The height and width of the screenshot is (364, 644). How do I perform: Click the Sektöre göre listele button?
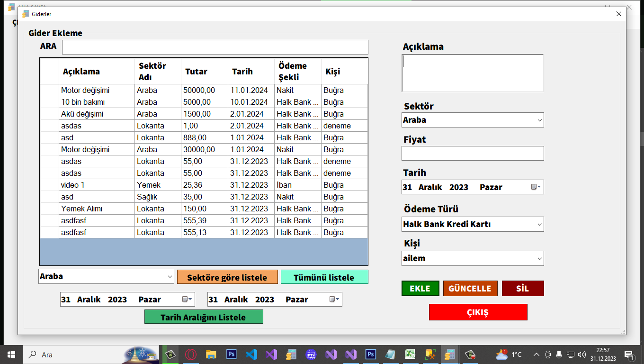coord(227,277)
